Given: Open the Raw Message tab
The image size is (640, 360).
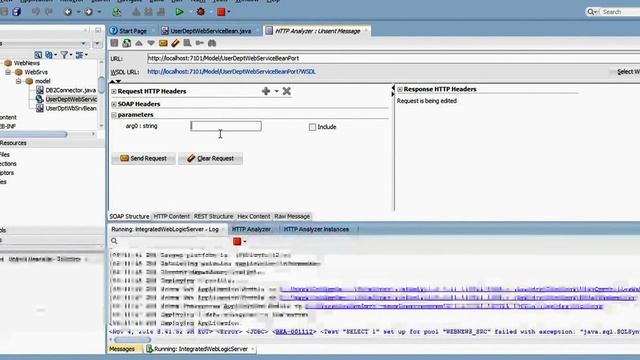Looking at the screenshot, I should pyautogui.click(x=292, y=216).
